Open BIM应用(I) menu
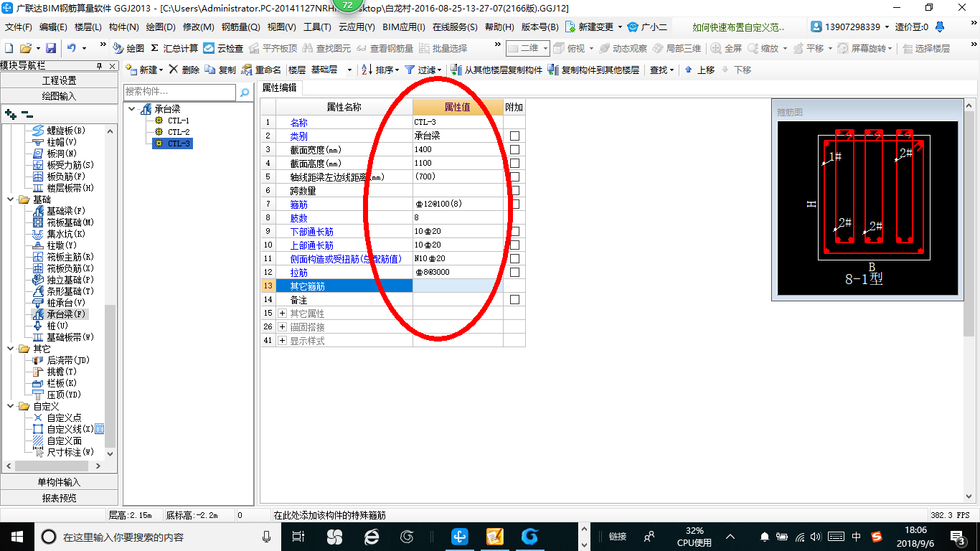Viewport: 980px width, 551px height. tap(404, 27)
